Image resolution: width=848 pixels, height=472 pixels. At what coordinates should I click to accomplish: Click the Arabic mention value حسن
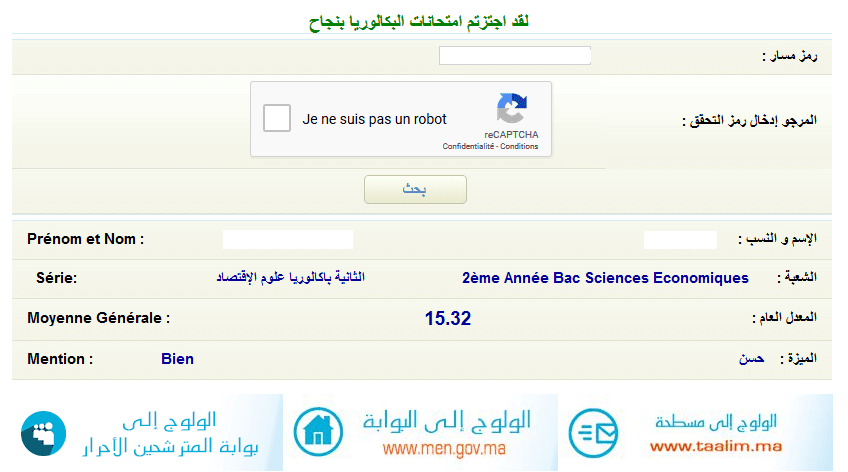(x=751, y=359)
